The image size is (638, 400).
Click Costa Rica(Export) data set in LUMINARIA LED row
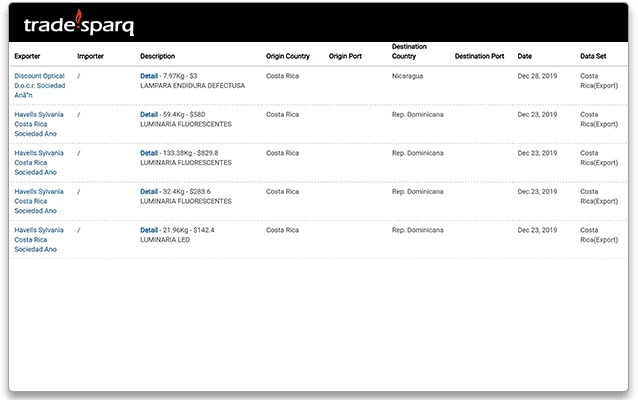tap(599, 235)
